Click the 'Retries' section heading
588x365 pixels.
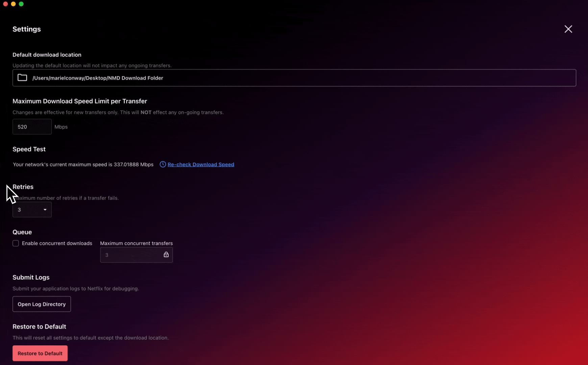point(23,187)
